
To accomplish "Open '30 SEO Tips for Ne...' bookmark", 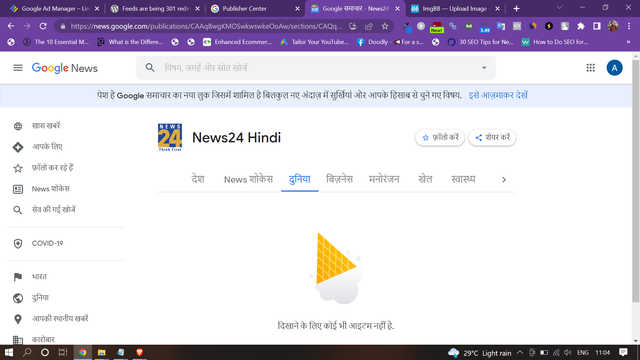I will [480, 42].
